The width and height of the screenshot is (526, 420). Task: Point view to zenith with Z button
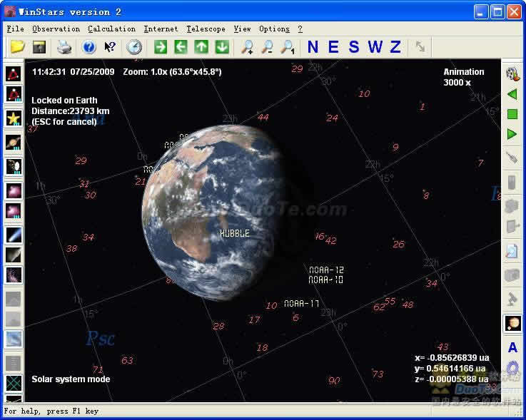pyautogui.click(x=395, y=48)
